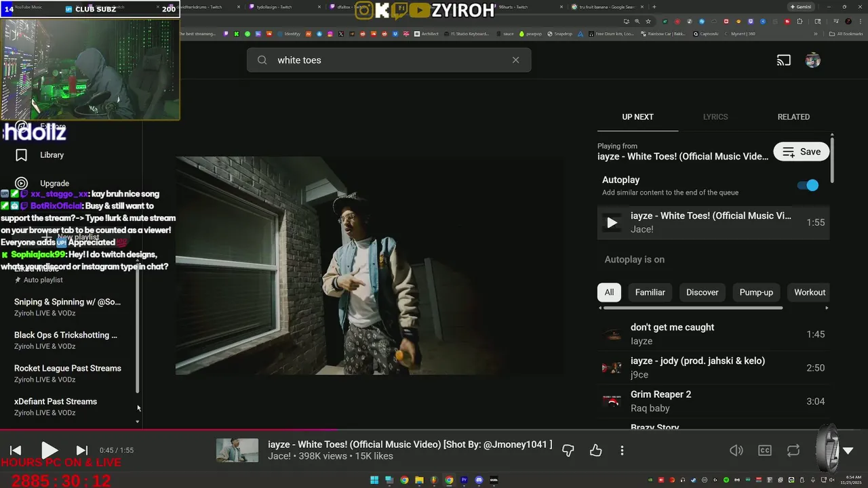Open 'Sniping & Spinning w/ @So...' playlist
868x488 pixels.
coord(67,308)
